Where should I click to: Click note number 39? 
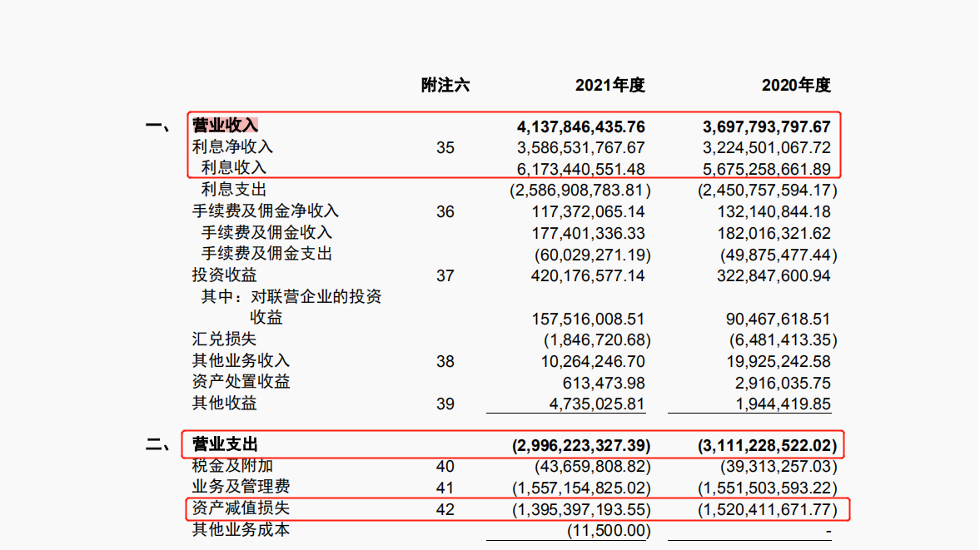445,404
